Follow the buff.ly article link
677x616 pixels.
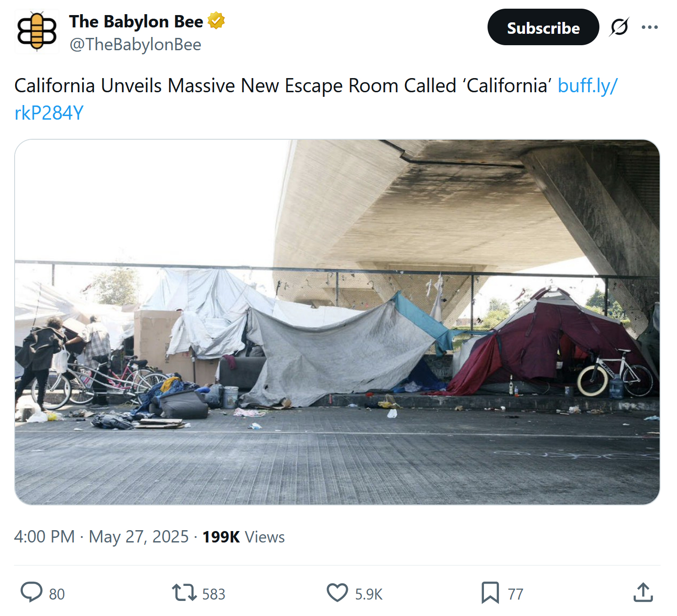pos(587,86)
